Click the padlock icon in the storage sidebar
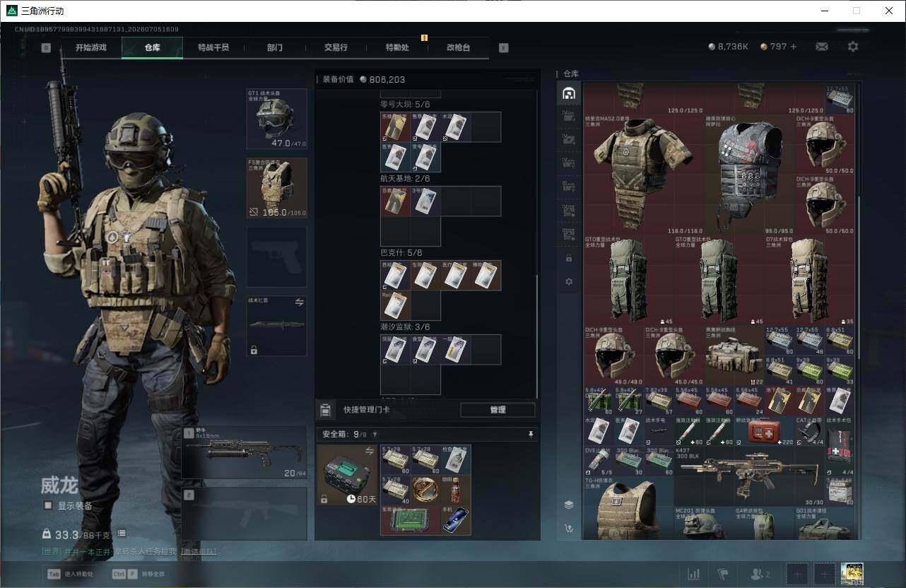The image size is (906, 588). point(569,258)
